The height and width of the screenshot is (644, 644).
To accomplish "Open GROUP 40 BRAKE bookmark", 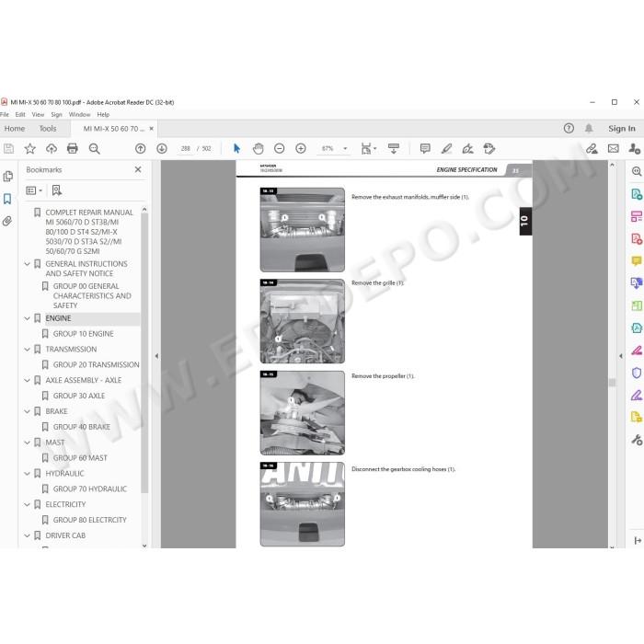I will pos(82,427).
